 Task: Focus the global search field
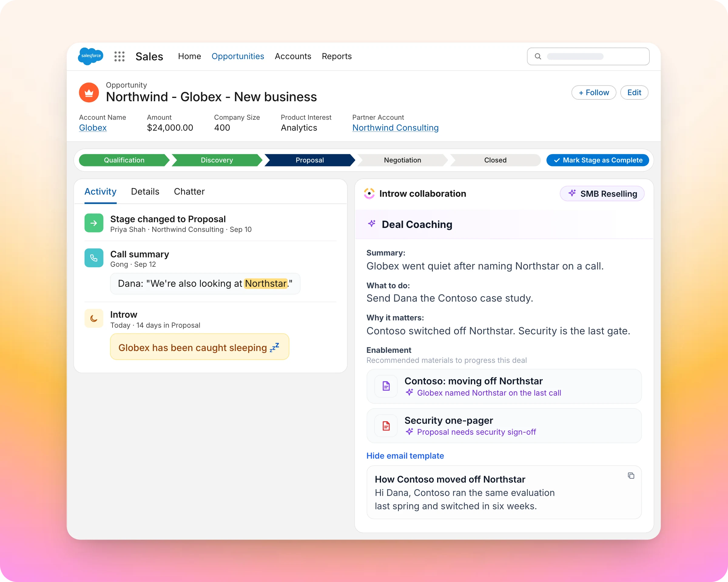tap(588, 56)
